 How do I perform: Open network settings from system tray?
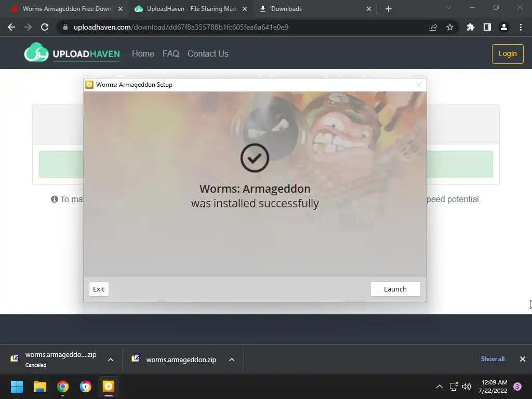454,387
